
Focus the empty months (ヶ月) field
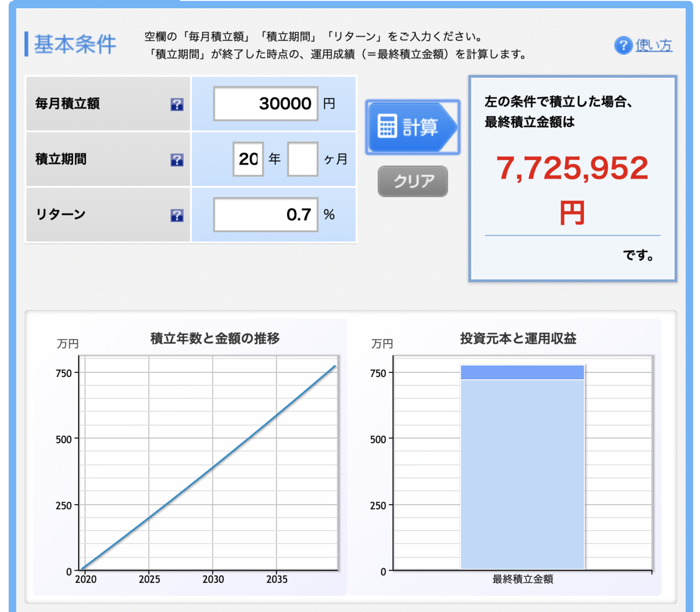pyautogui.click(x=303, y=159)
